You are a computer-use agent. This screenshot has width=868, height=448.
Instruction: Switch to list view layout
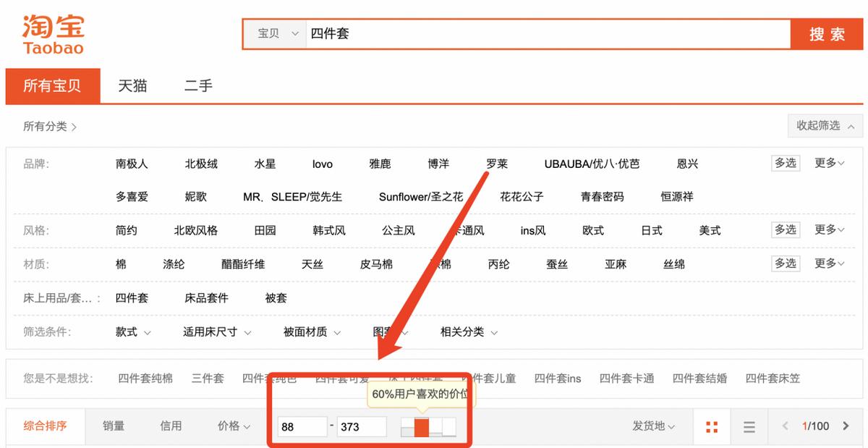pyautogui.click(x=749, y=426)
